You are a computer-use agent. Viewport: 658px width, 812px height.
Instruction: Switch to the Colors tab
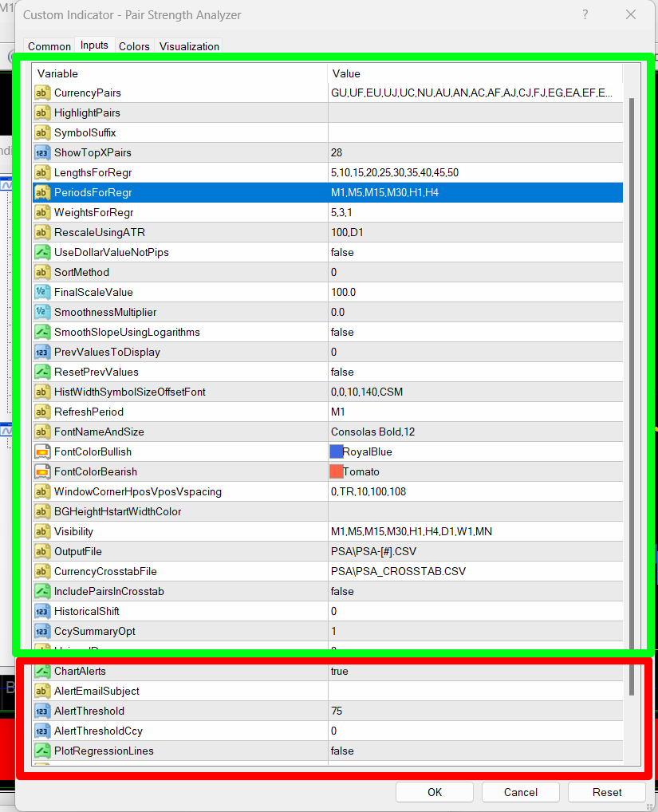[134, 46]
